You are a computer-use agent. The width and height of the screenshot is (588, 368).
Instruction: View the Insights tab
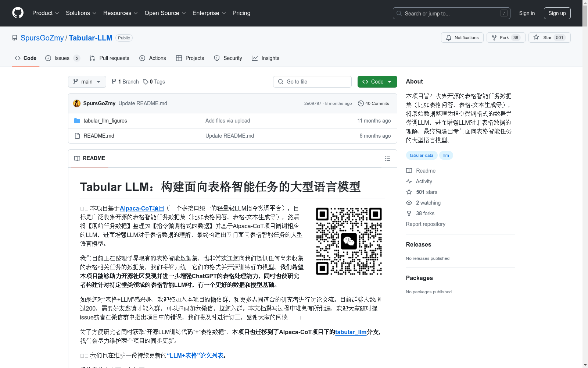[265, 58]
